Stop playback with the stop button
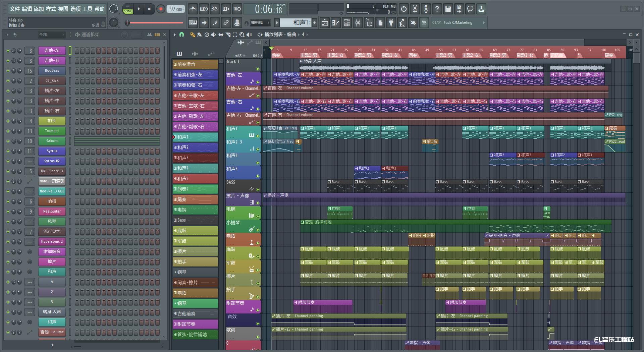 click(149, 9)
